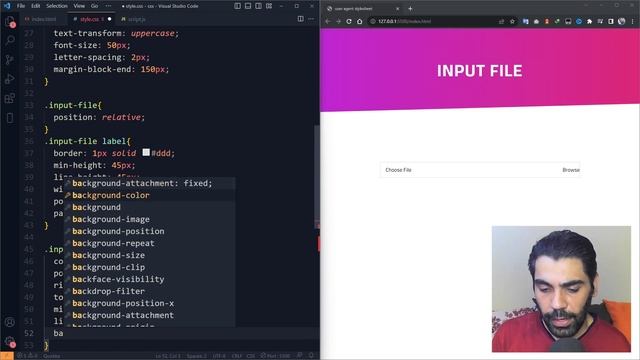Open the Go menu
The image size is (640, 360).
(x=94, y=6)
